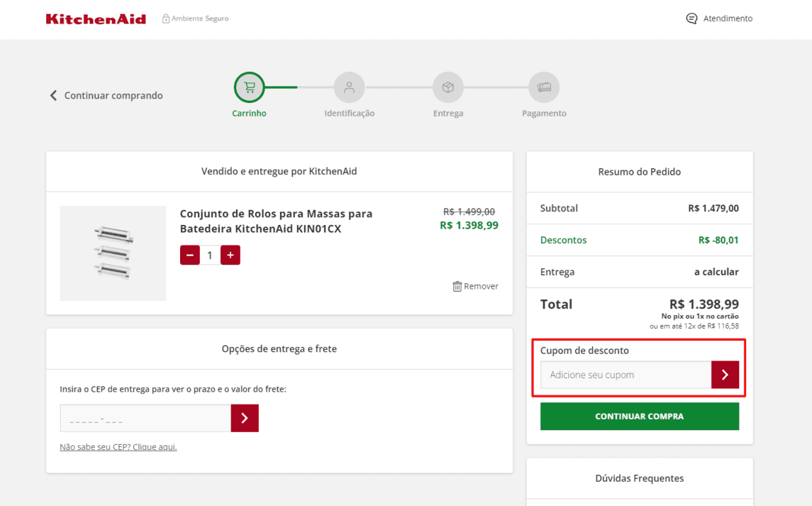Viewport: 812px width, 506px height.
Task: Click the Subtotal label in the summary
Action: (559, 209)
